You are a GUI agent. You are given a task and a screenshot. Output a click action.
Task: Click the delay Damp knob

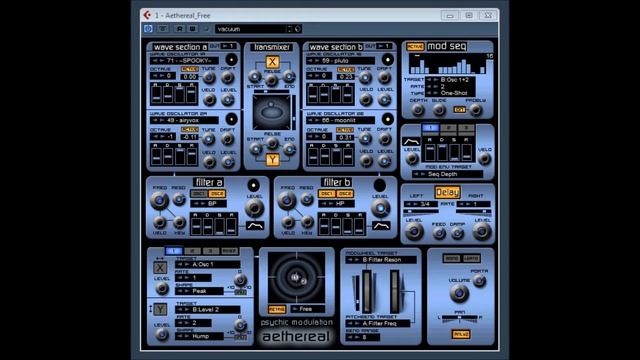click(x=457, y=233)
